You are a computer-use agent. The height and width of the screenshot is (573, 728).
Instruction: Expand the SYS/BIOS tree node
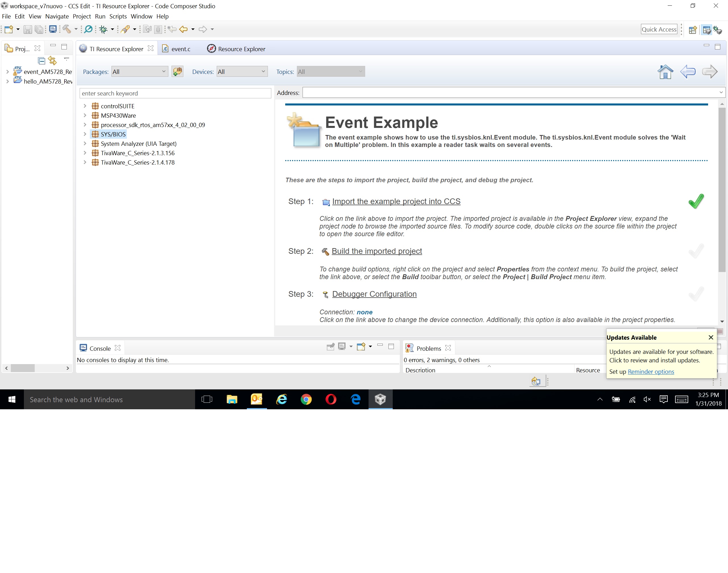coord(85,134)
